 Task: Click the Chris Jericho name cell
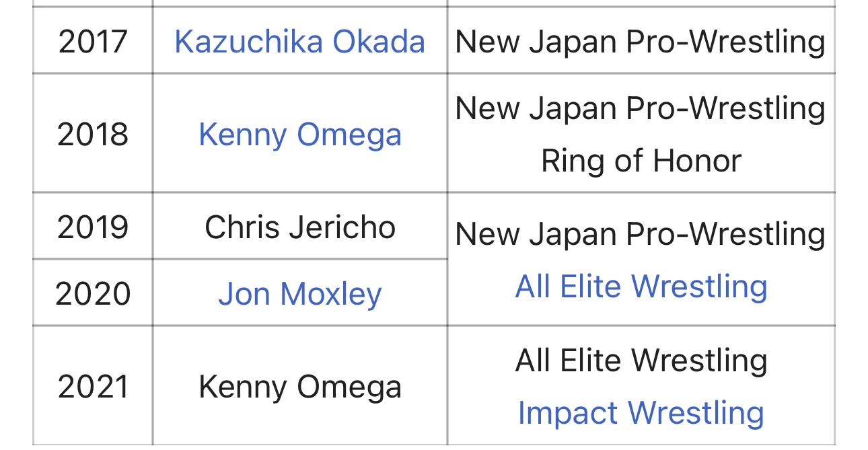[300, 227]
